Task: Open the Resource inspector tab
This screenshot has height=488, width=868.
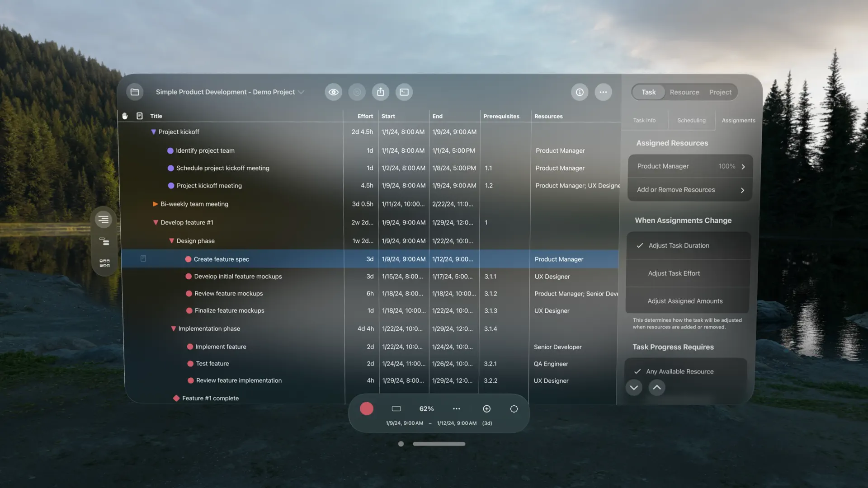Action: (x=684, y=92)
